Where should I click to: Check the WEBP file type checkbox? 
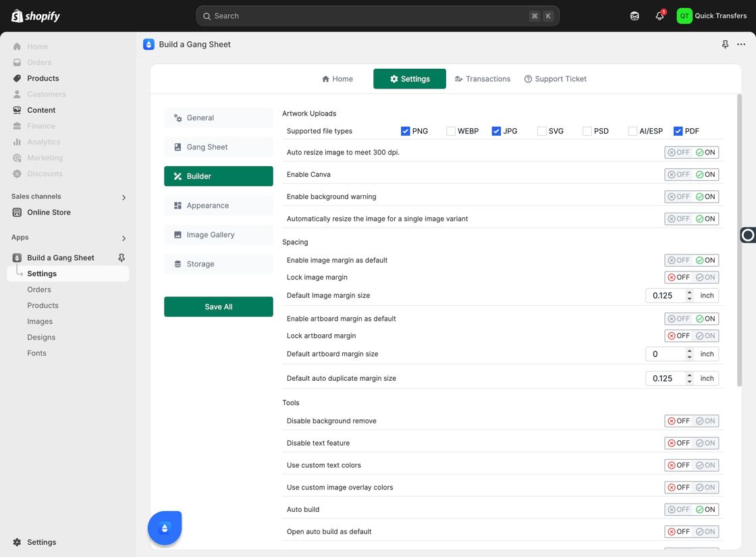click(451, 131)
